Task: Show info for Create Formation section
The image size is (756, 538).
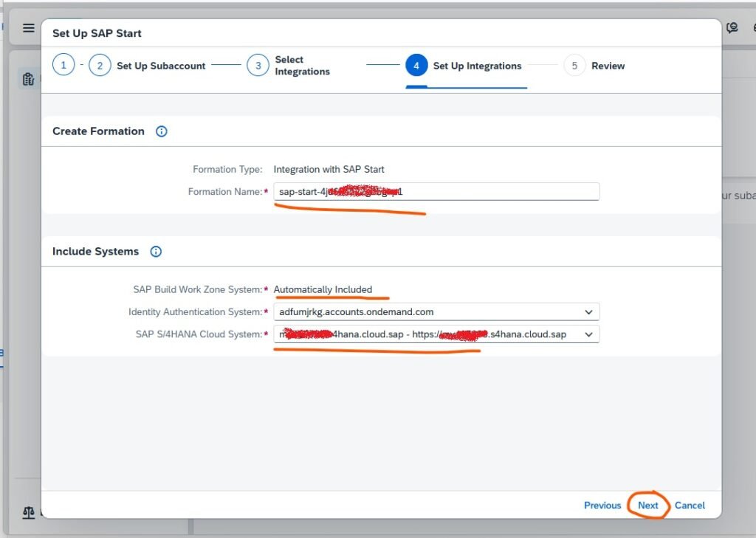Action: (x=162, y=131)
